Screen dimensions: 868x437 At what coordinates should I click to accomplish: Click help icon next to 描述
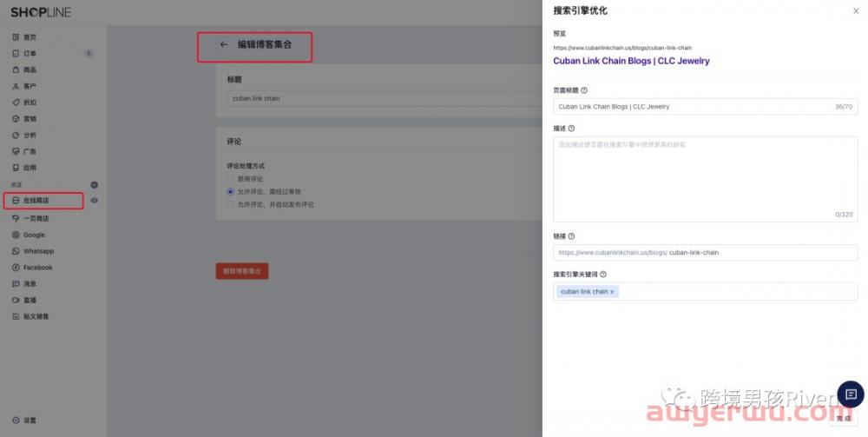click(571, 129)
